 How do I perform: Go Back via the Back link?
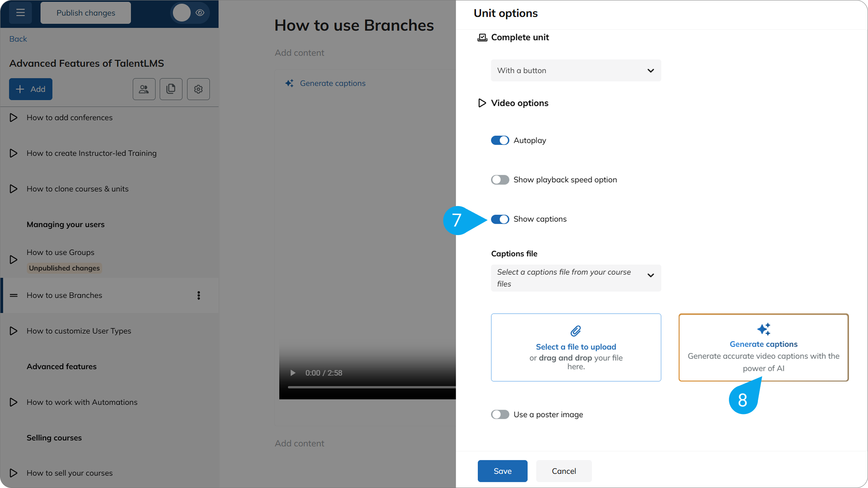click(x=18, y=39)
